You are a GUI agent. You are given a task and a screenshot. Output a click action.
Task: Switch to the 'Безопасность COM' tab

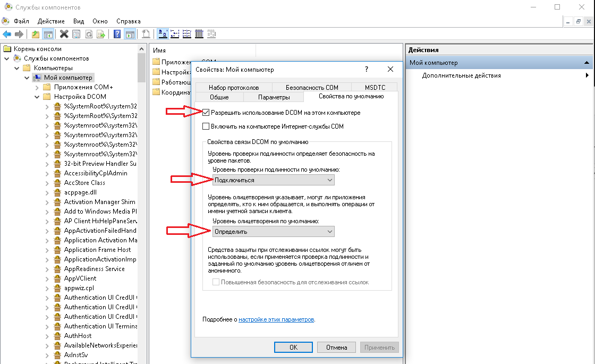point(311,87)
